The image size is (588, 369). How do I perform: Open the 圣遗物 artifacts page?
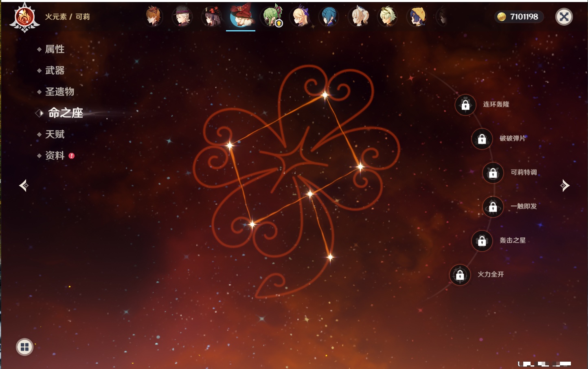coord(59,92)
